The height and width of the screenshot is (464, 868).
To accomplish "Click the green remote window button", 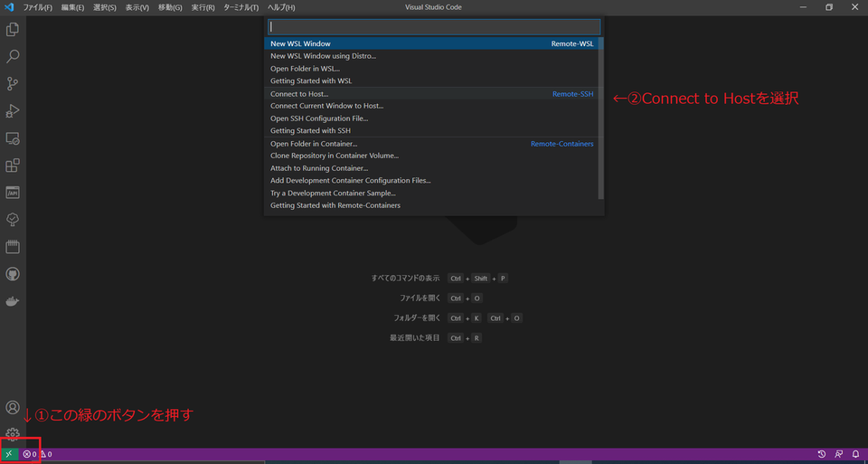I will pyautogui.click(x=9, y=454).
